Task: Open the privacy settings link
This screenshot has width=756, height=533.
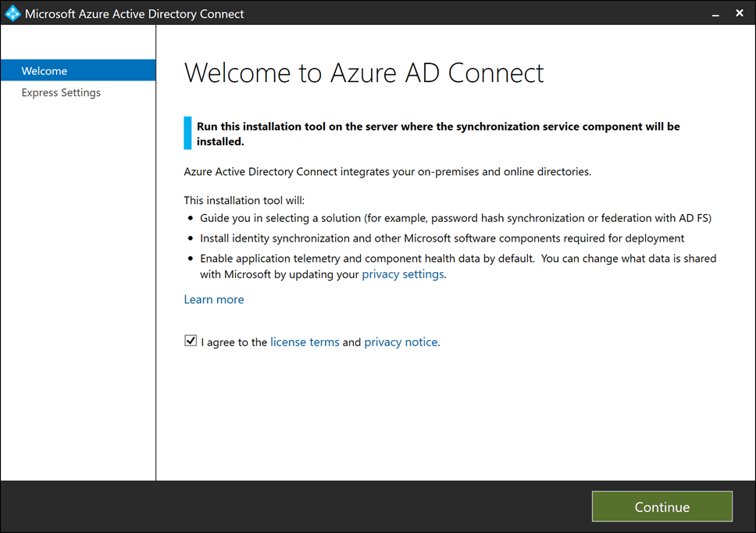Action: [403, 274]
